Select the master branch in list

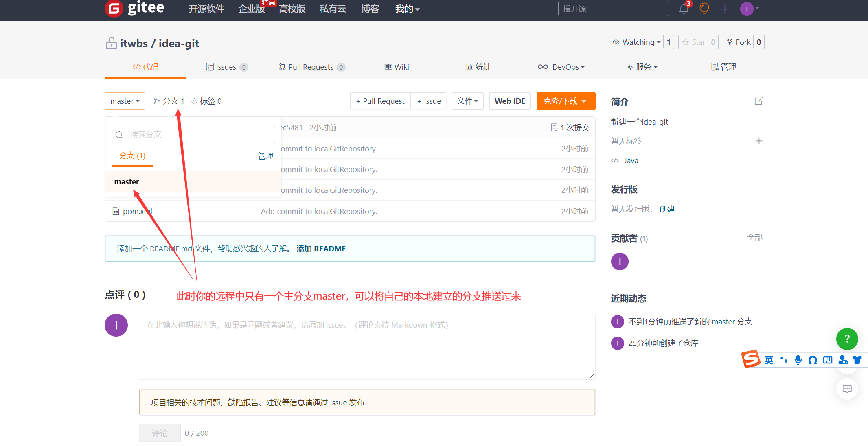click(193, 181)
